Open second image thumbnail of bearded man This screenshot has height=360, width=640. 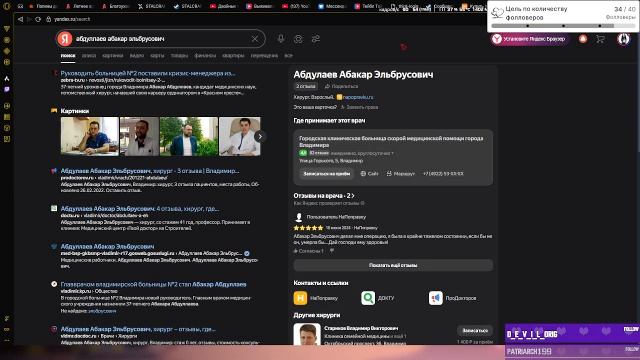(139, 136)
